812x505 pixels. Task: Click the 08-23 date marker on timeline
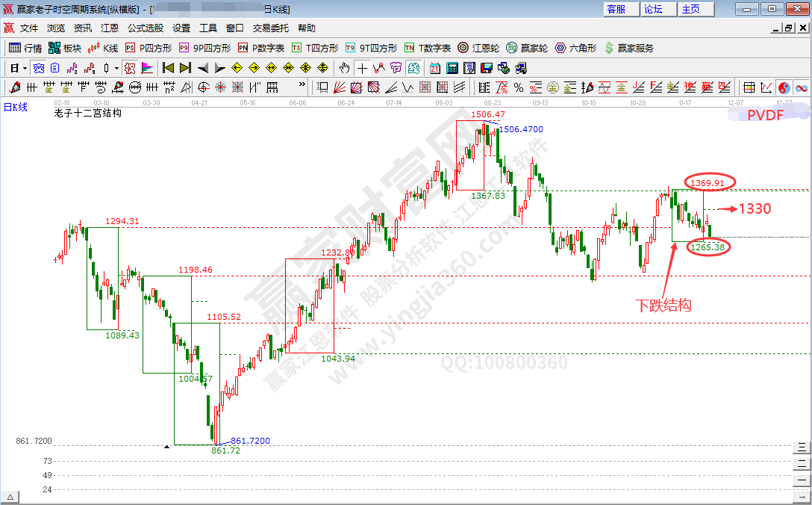point(492,102)
